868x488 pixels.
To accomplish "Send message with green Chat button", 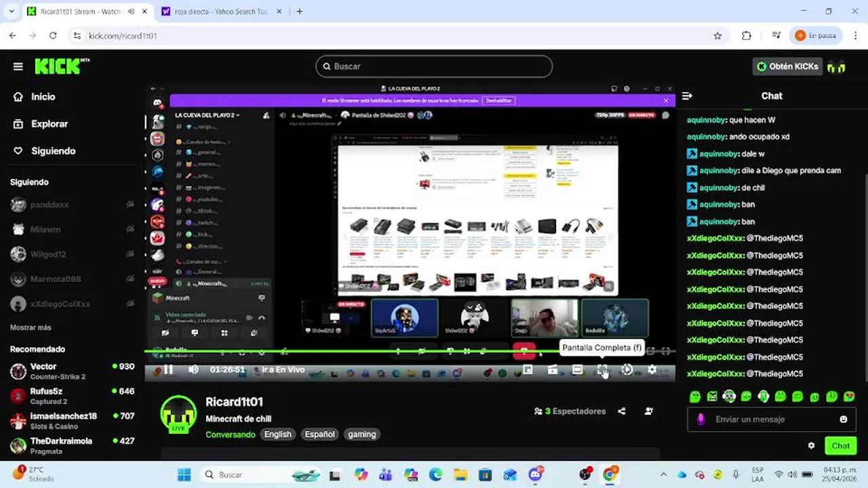I will [840, 446].
